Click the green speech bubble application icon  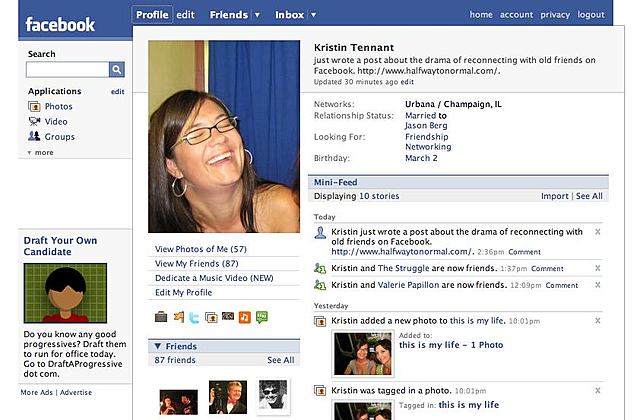coord(262,317)
